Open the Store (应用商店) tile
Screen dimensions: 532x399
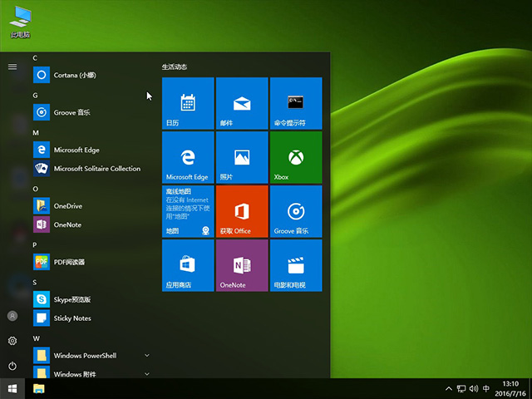(x=188, y=265)
